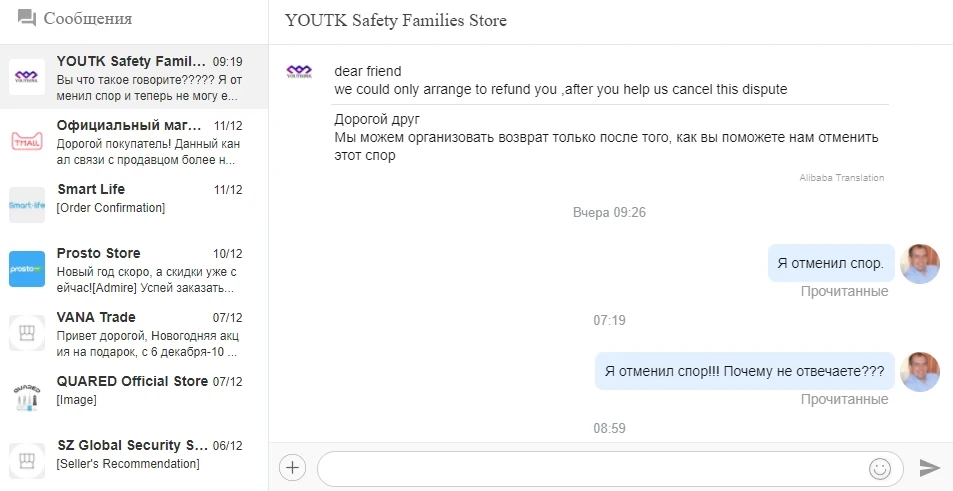Click the YOUTK store avatar in chat
Image resolution: width=953 pixels, height=491 pixels.
coord(300,71)
